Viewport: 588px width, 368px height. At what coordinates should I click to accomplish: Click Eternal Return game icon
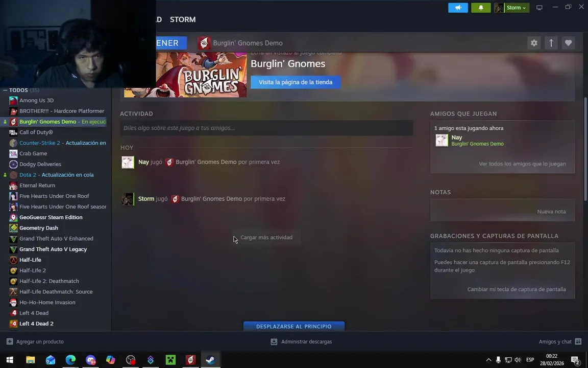pos(13,186)
